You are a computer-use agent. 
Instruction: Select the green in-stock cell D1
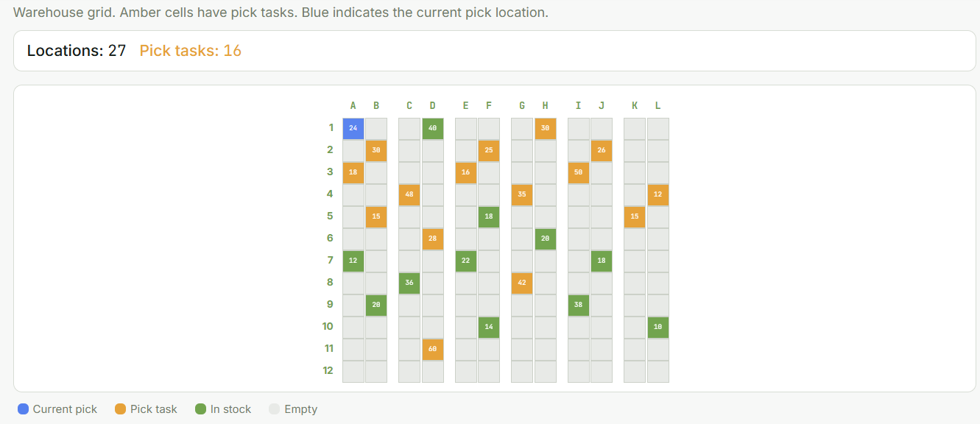pyautogui.click(x=432, y=129)
